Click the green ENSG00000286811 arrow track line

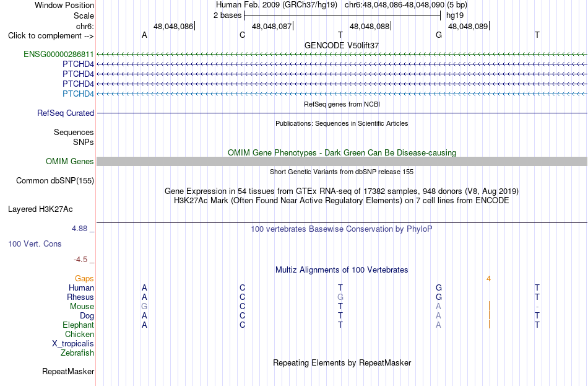pyautogui.click(x=342, y=55)
